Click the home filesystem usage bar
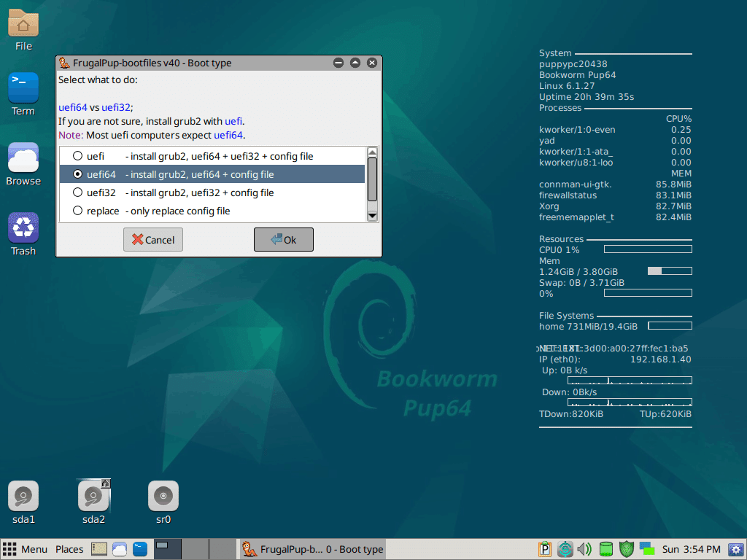Viewport: 747px width, 560px height. click(670, 326)
